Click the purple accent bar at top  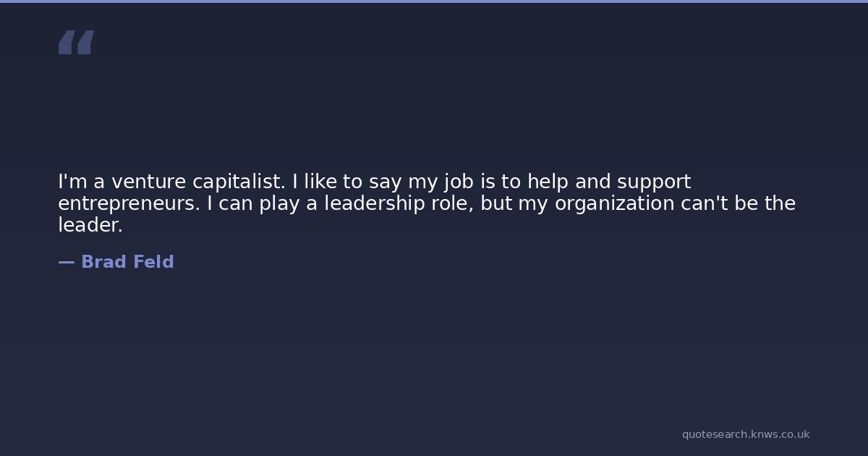coord(434,1)
